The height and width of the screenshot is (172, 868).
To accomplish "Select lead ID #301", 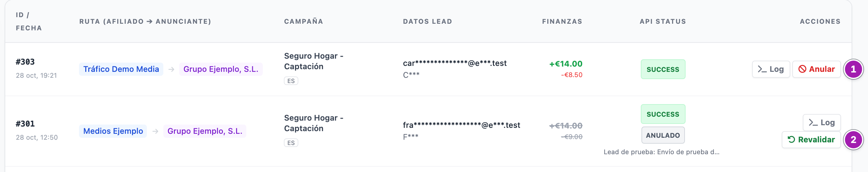I will [25, 124].
